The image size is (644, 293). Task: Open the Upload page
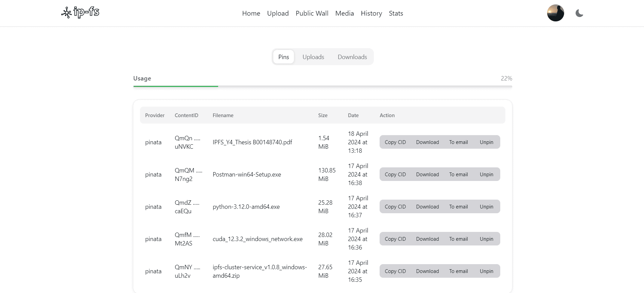(x=278, y=13)
